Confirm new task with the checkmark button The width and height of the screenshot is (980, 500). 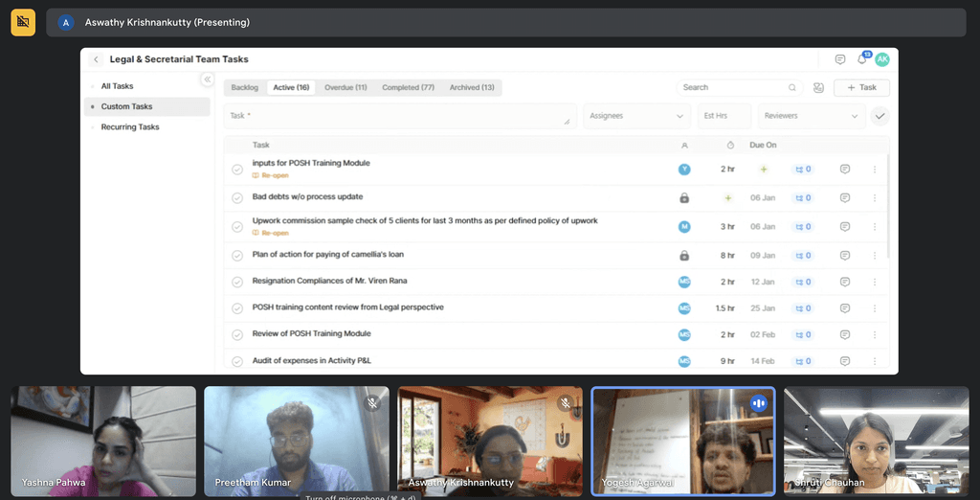point(880,116)
